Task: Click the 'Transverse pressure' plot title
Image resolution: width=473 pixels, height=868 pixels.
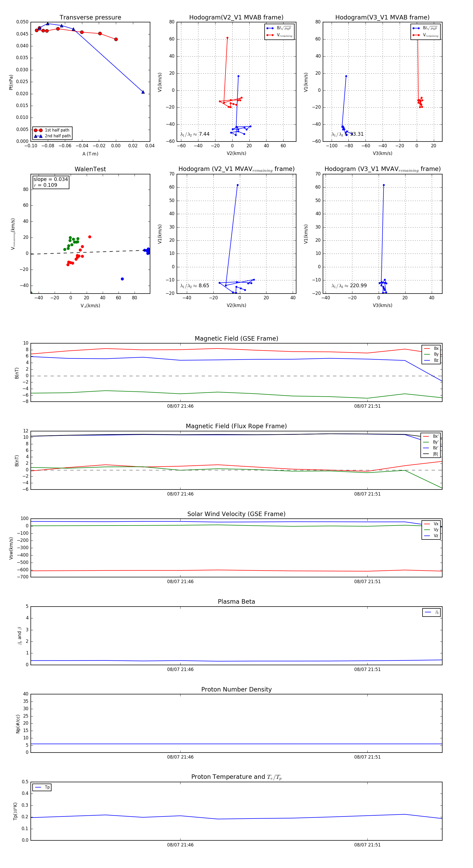Action: click(x=90, y=18)
